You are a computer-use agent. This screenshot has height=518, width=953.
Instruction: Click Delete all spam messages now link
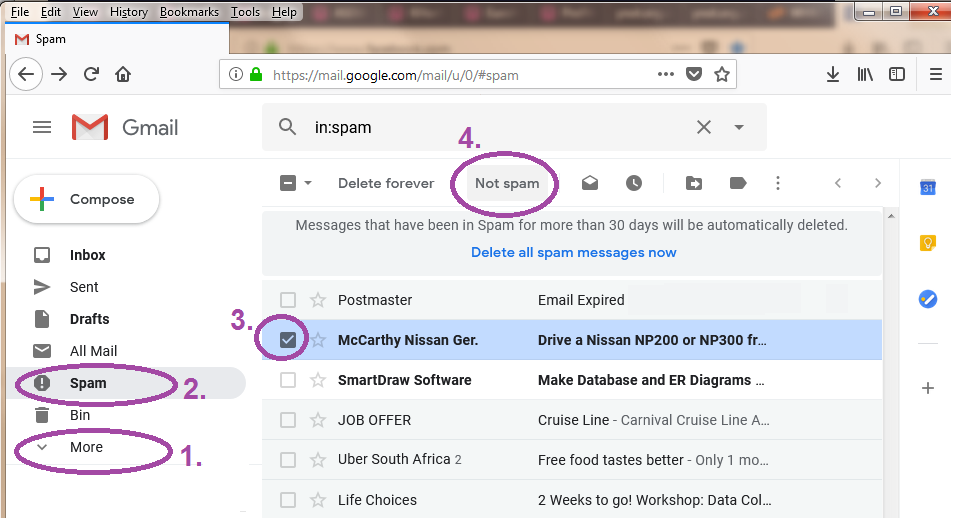click(574, 252)
